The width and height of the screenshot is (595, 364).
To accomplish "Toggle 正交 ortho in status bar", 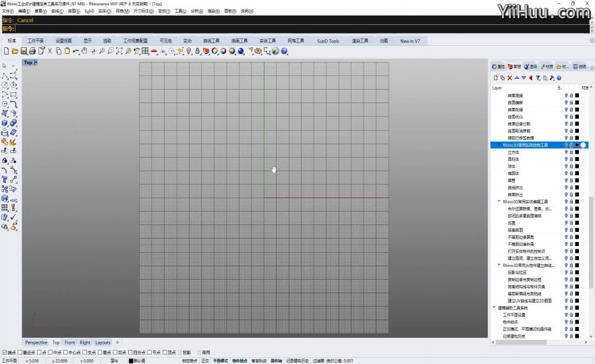I will (x=205, y=361).
